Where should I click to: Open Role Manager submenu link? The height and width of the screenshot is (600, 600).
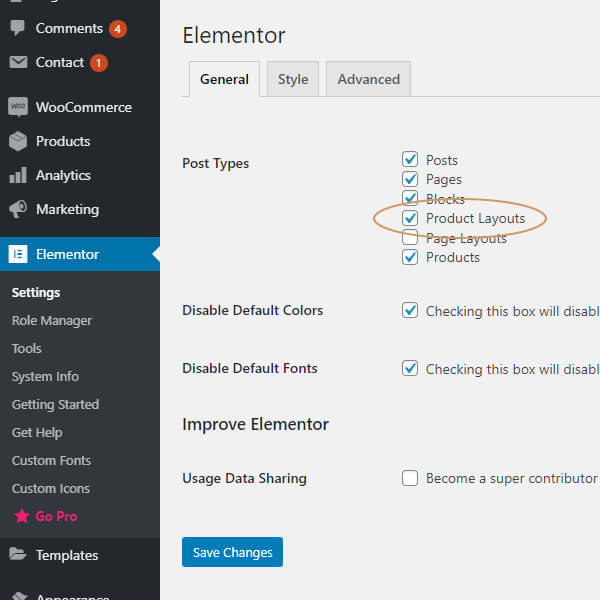[52, 321]
